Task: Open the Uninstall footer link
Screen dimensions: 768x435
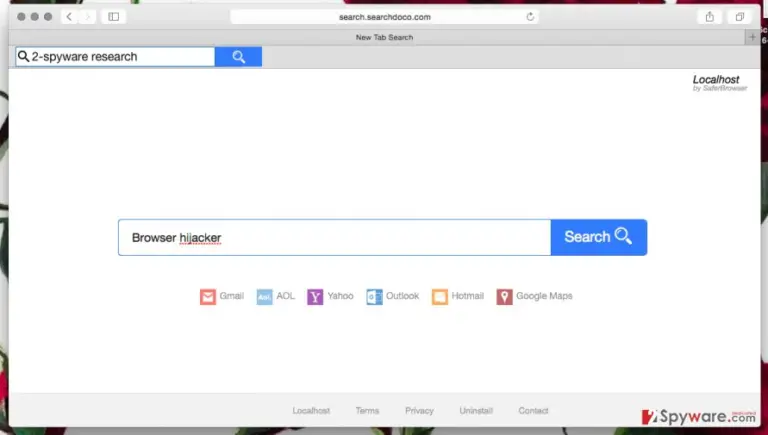Action: click(476, 411)
